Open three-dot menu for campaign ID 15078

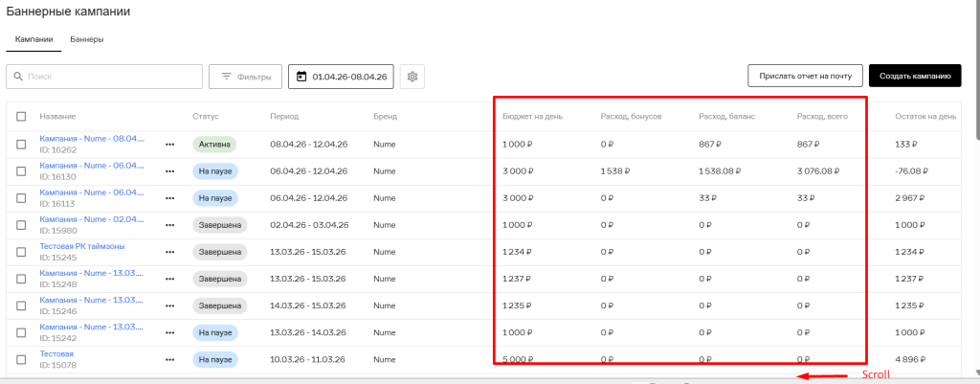point(170,359)
